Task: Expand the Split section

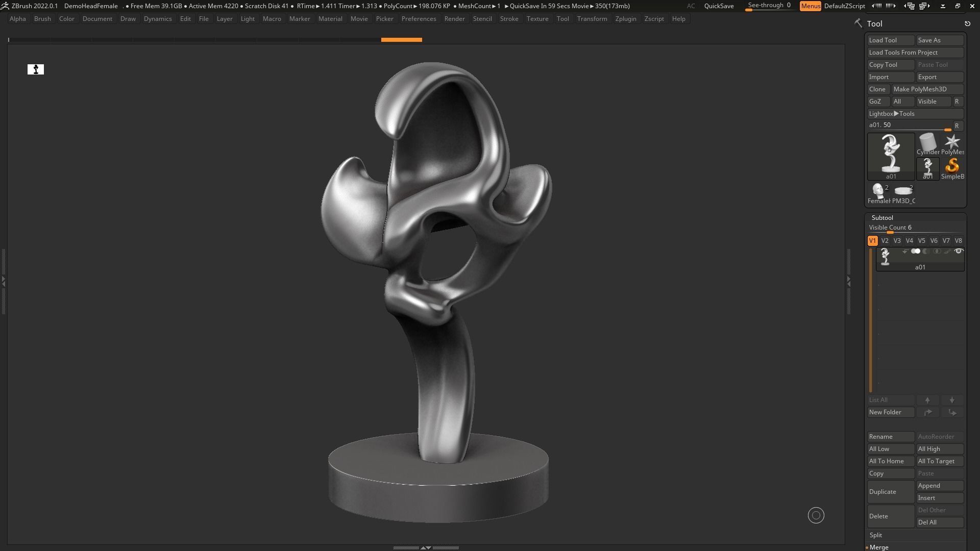Action: (x=876, y=535)
